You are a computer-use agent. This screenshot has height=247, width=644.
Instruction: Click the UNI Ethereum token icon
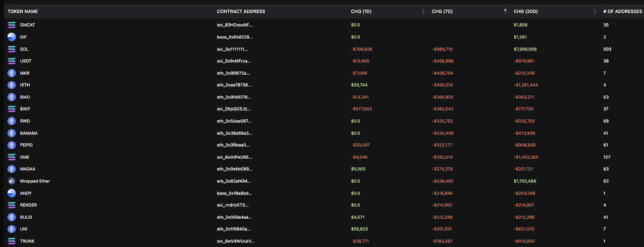pos(11,229)
